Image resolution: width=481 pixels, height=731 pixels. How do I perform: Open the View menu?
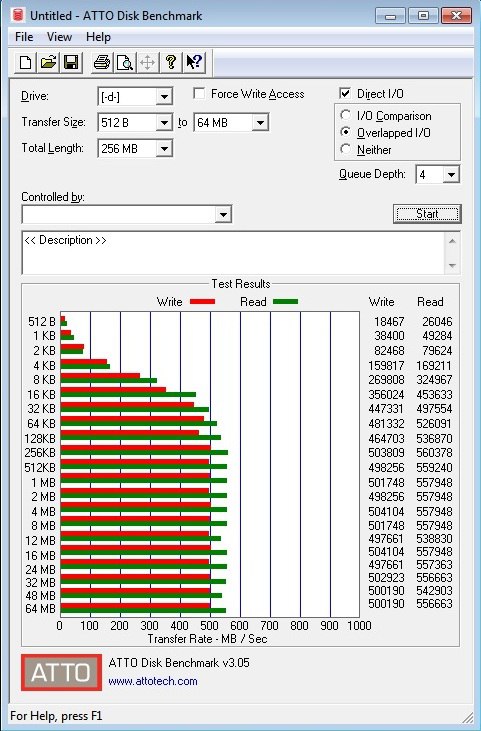[59, 37]
